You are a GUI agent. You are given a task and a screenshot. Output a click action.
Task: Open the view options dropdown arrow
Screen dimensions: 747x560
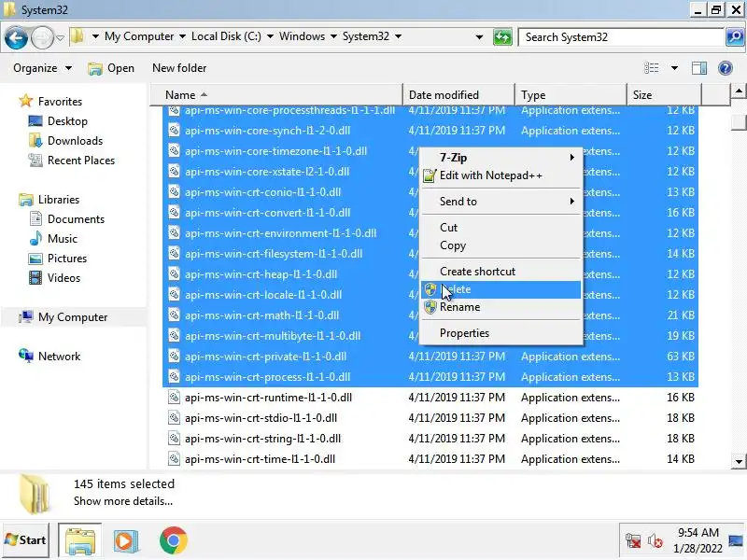point(674,68)
